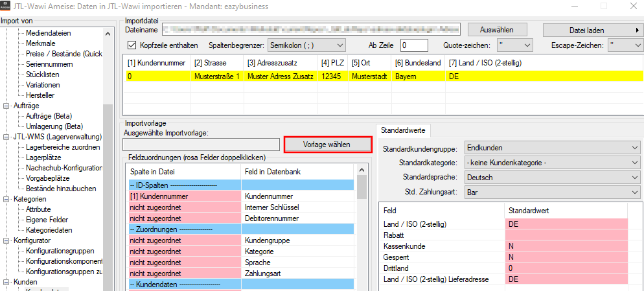Select Lagerbereiche zuordnen tree item
Screen dimensions: 644x291
click(63, 147)
